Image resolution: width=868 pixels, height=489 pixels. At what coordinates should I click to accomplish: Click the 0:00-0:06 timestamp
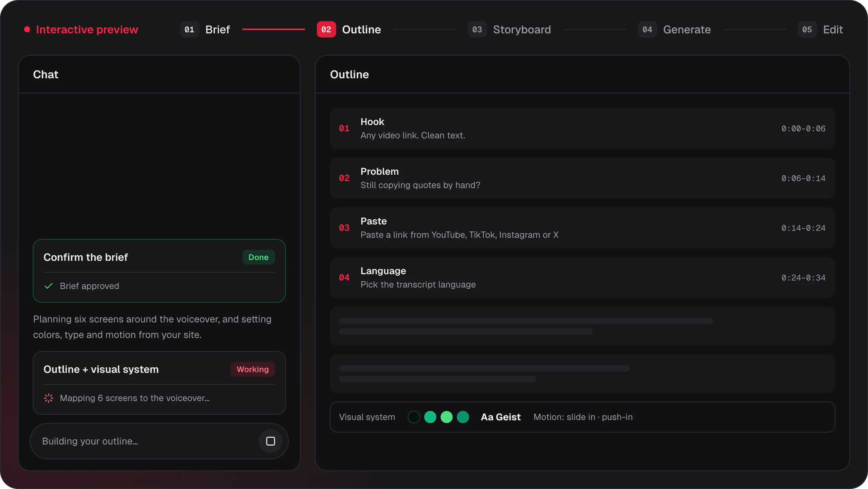pos(803,128)
